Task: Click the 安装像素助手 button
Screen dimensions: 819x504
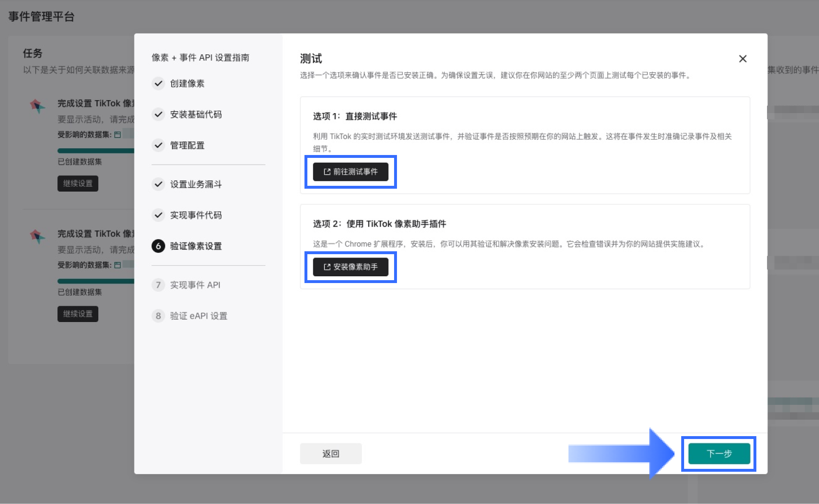Action: tap(350, 267)
